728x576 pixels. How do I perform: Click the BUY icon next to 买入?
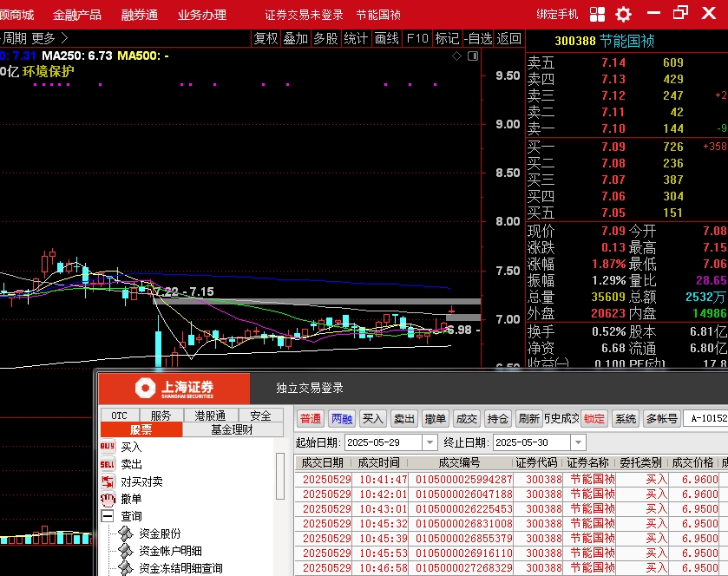[108, 446]
